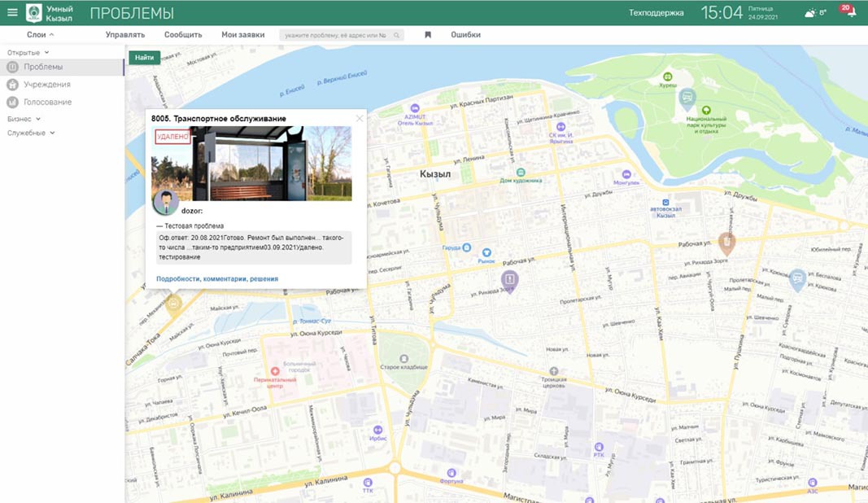
Task: Click the magnifier icon in search field
Action: [397, 35]
